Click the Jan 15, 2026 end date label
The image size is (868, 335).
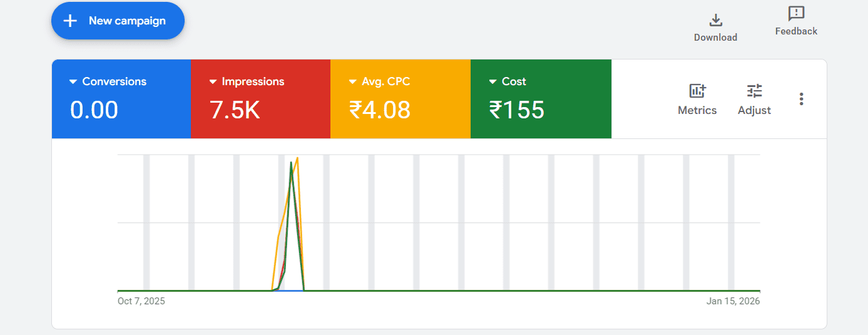point(733,301)
